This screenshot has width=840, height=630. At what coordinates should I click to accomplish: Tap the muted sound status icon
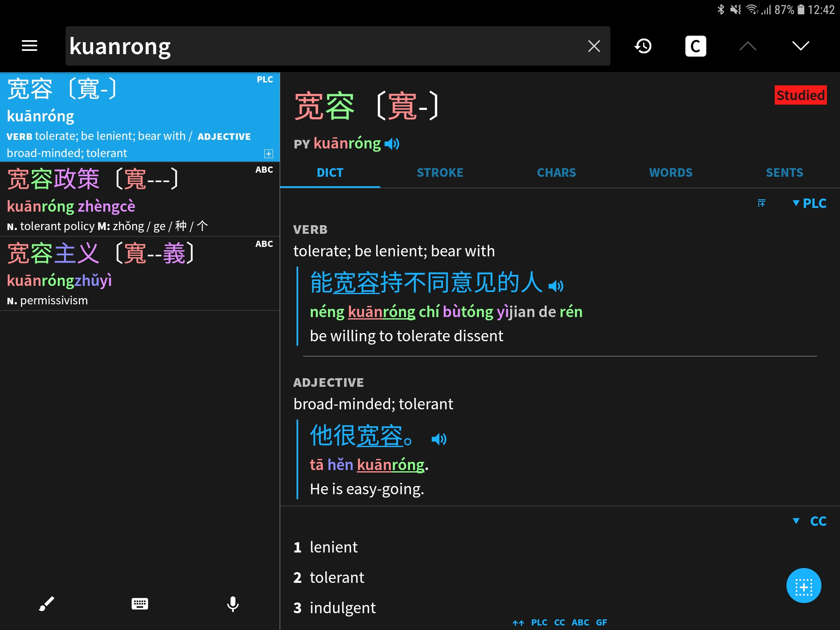pos(735,9)
